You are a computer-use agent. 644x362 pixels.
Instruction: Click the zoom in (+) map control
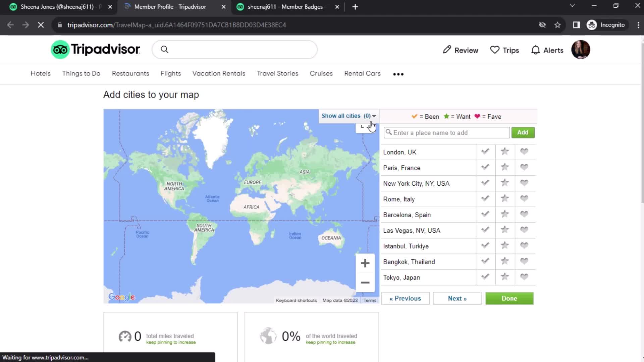[x=365, y=262]
